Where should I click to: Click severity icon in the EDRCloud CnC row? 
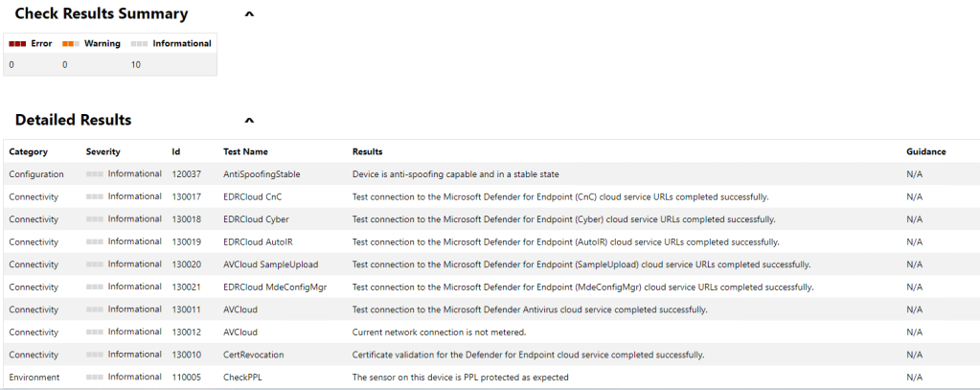click(94, 196)
